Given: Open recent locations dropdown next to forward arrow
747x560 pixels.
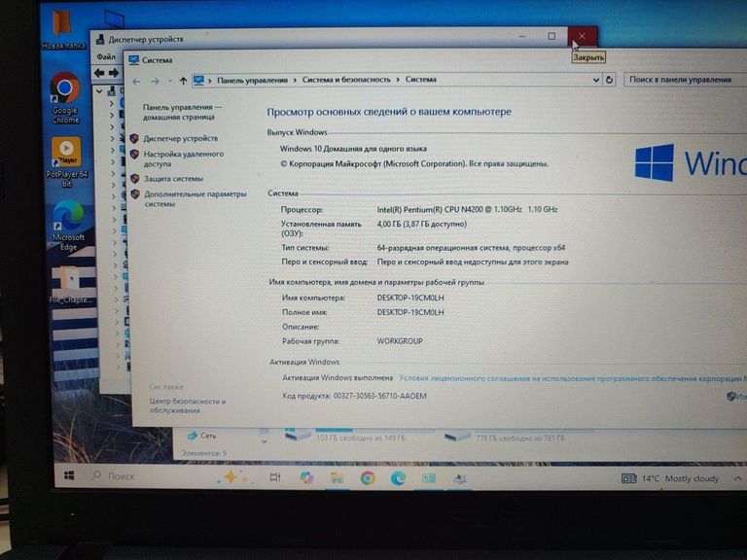Looking at the screenshot, I should (170, 82).
